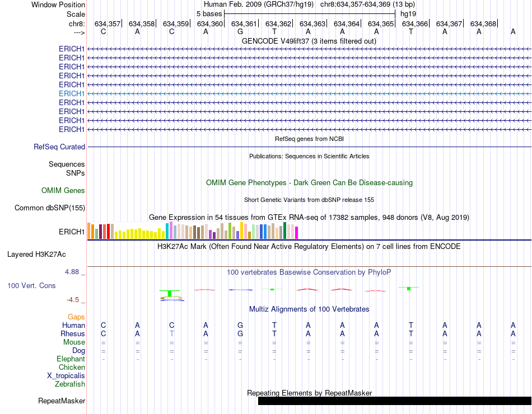Select the Scale label in the ruler
Image resolution: width=532 pixels, height=414 pixels.
pyautogui.click(x=76, y=14)
